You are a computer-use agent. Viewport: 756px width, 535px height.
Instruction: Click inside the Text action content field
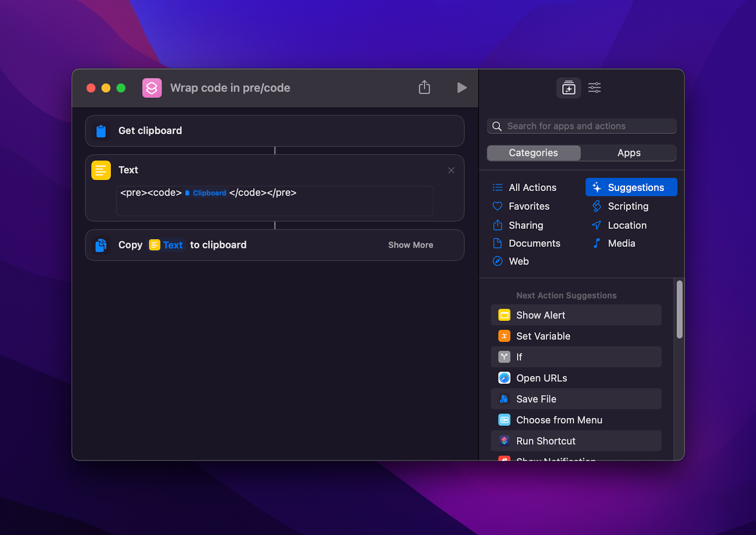coord(275,201)
